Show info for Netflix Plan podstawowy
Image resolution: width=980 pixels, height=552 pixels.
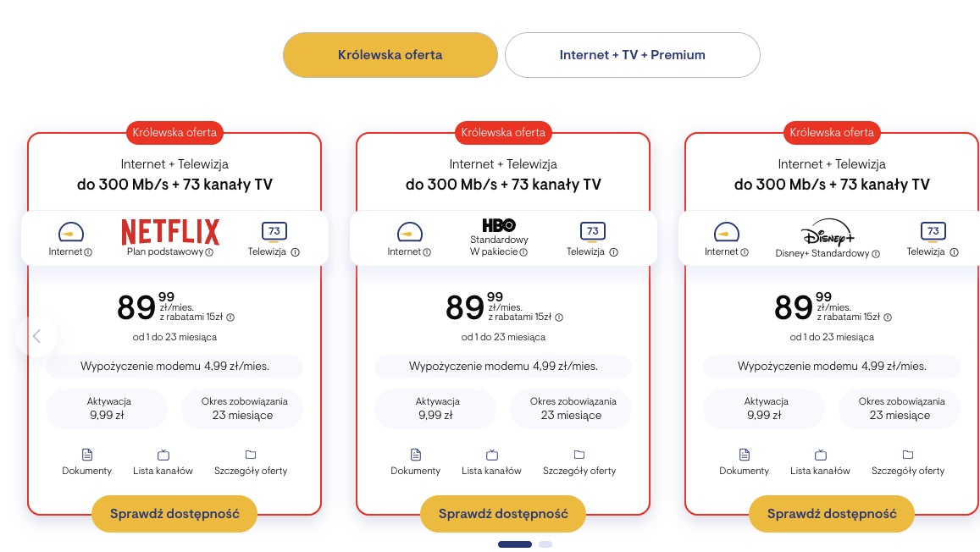(209, 252)
